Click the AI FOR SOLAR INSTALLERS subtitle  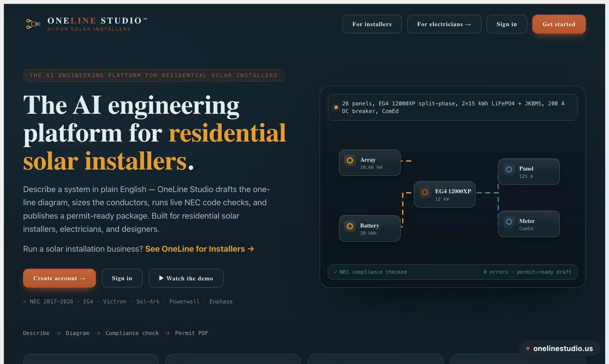(x=89, y=29)
